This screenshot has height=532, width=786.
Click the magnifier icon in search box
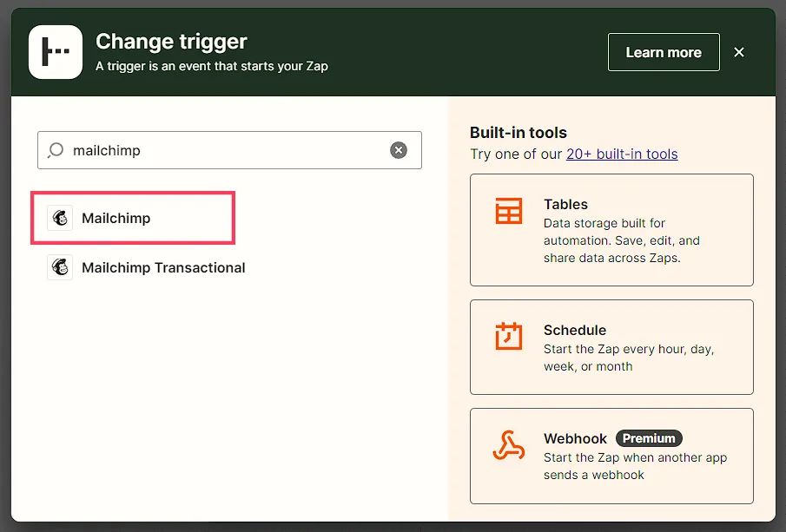56,150
